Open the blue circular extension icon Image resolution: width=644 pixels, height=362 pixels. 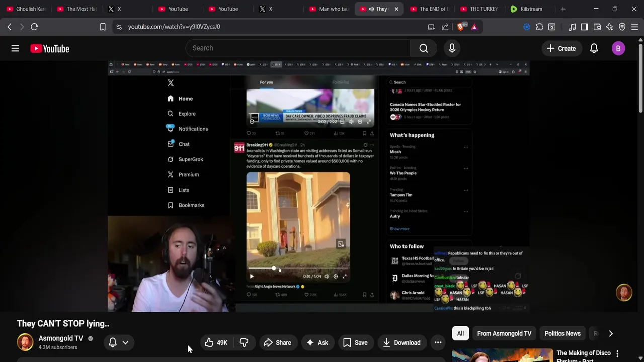(x=527, y=27)
